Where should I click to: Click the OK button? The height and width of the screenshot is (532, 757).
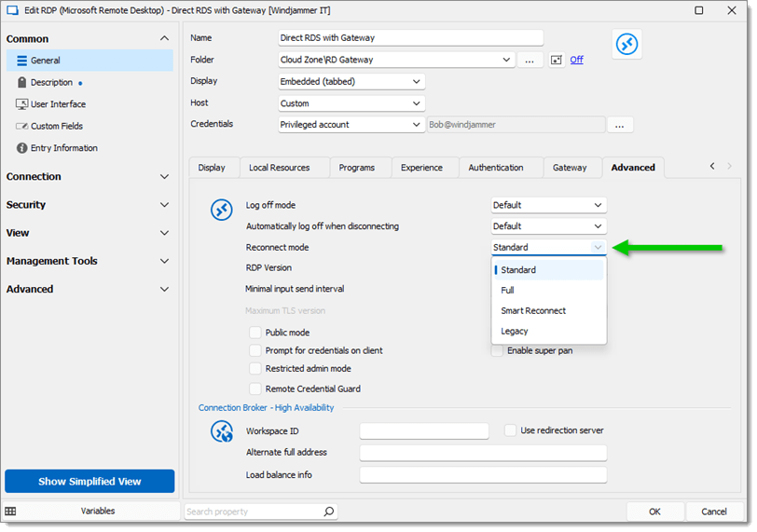point(654,512)
